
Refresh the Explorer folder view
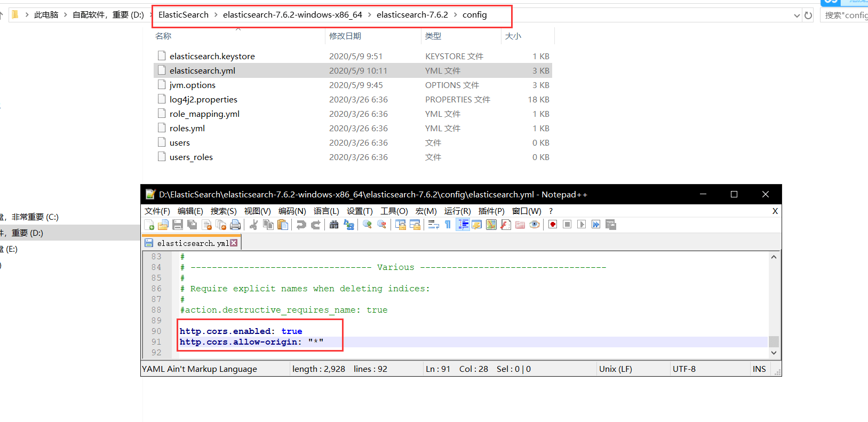pyautogui.click(x=808, y=15)
